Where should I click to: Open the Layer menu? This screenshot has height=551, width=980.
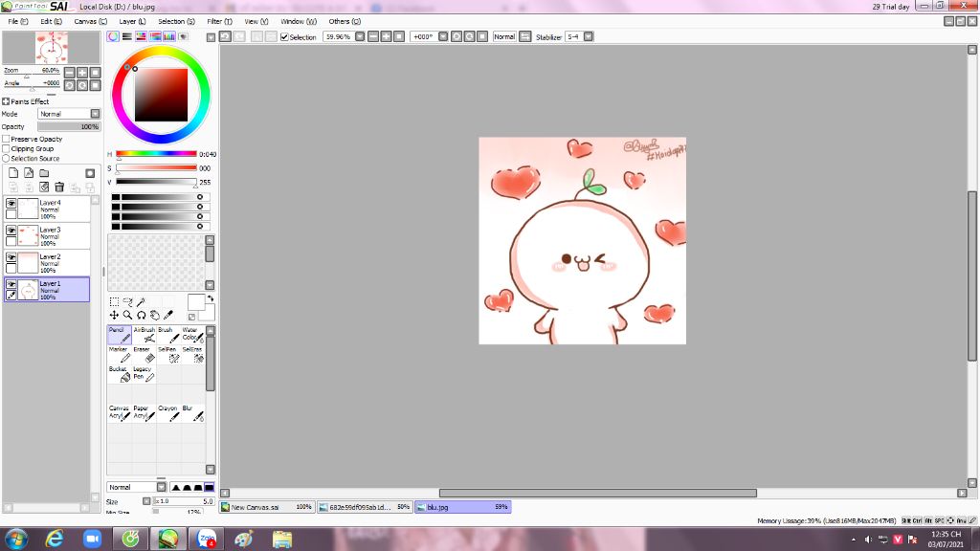coord(132,21)
